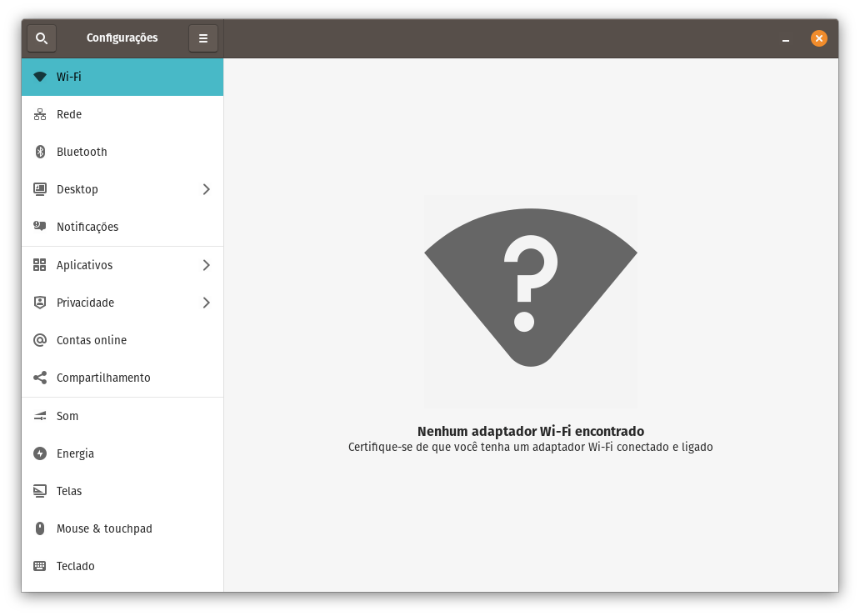The height and width of the screenshot is (616, 860).
Task: Close the Configurações window
Action: click(819, 38)
